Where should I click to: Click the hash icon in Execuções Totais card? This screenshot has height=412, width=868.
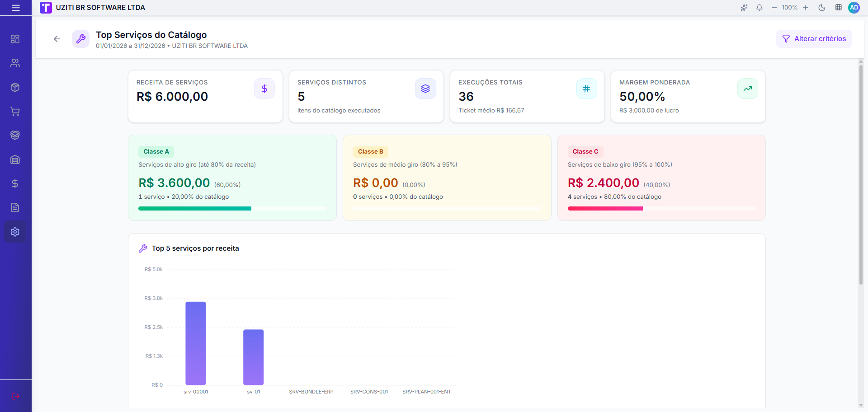tap(586, 89)
